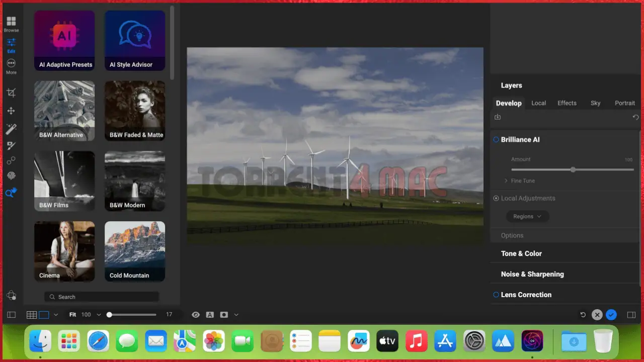Select the Crop tool in the sidebar
This screenshot has height=362, width=644.
(11, 93)
